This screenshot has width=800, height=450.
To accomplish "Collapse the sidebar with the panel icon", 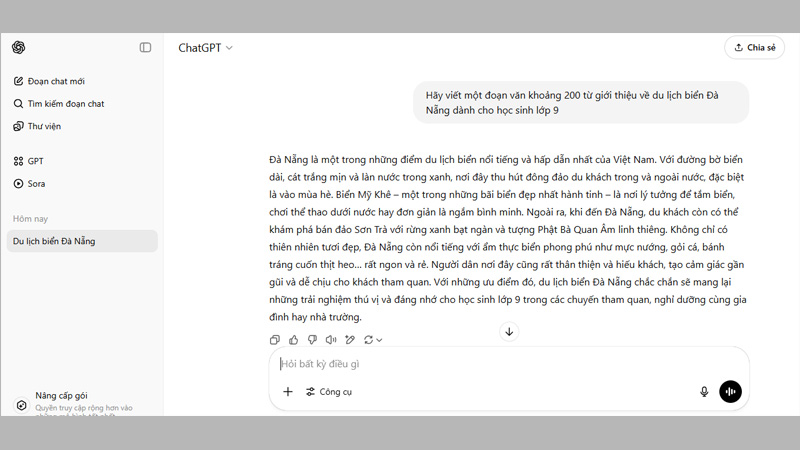I will [x=145, y=47].
